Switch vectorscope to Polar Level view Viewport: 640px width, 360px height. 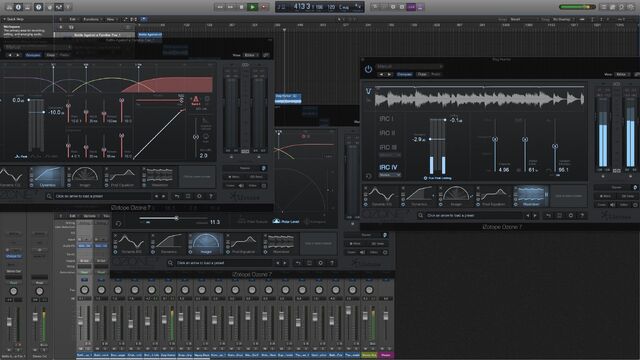(x=286, y=222)
